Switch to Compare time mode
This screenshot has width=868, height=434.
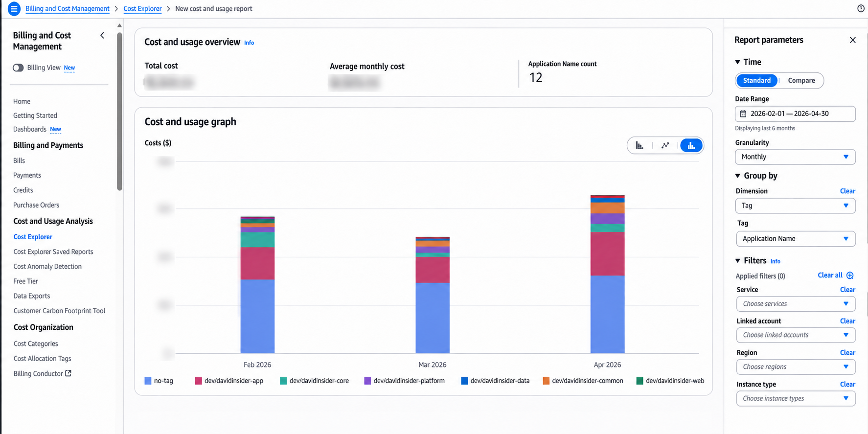coord(801,81)
